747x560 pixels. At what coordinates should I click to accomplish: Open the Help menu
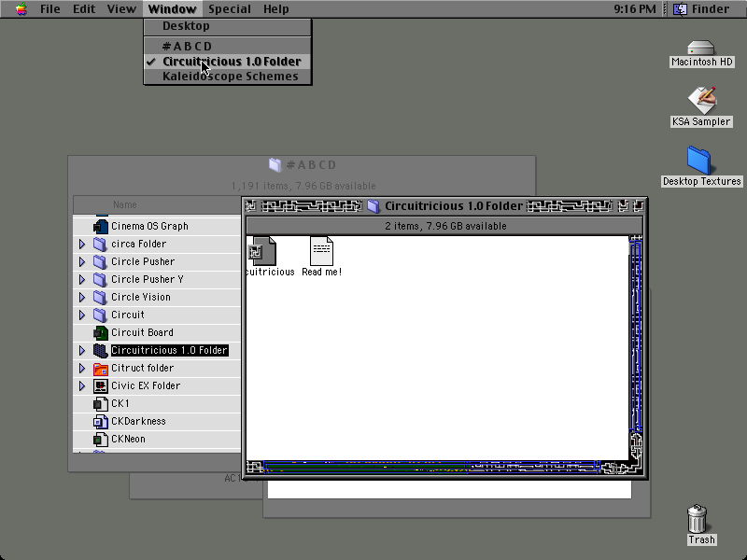(x=275, y=9)
